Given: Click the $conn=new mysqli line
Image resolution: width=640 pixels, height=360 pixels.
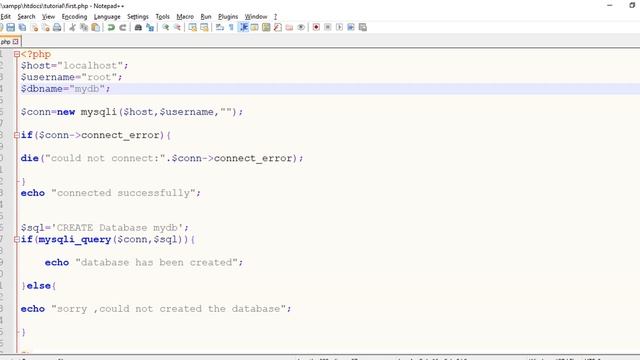Looking at the screenshot, I should 132,112.
